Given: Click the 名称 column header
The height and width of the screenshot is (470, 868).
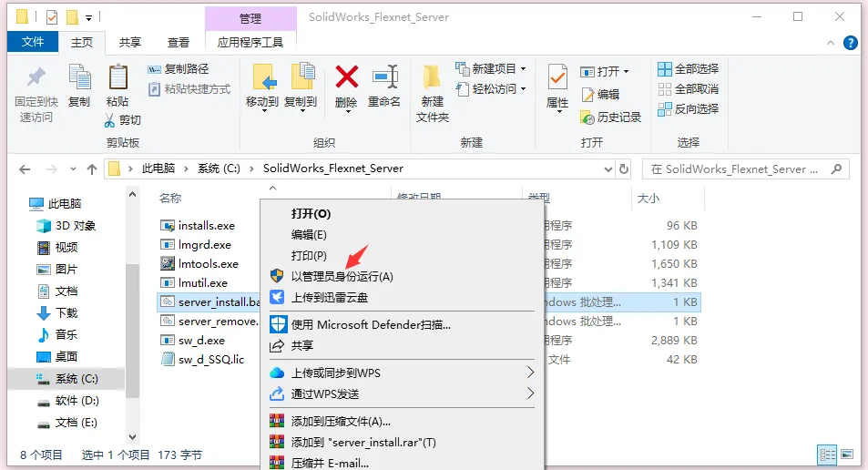Looking at the screenshot, I should [x=170, y=199].
